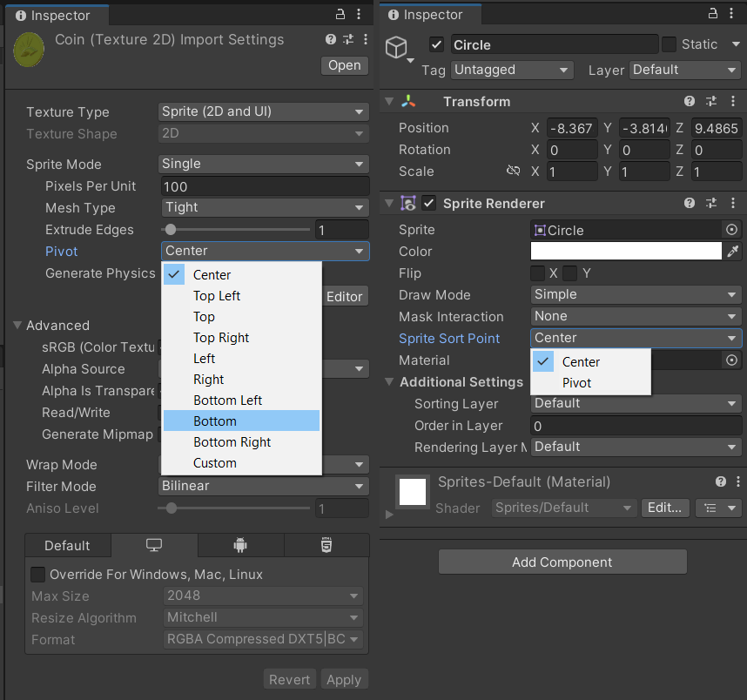The width and height of the screenshot is (747, 700).
Task: Switch to the Android platform tab
Action: [240, 545]
